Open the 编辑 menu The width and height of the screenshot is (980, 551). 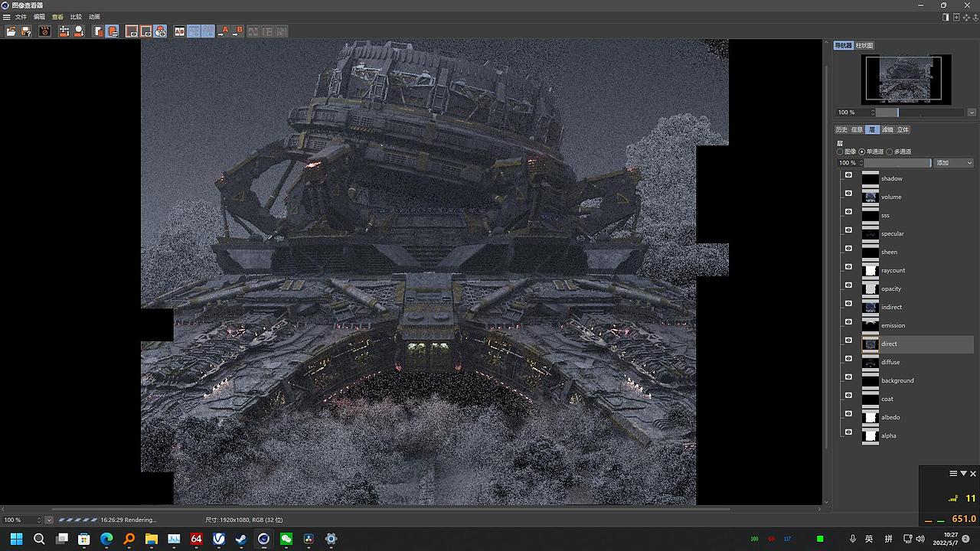(x=39, y=17)
